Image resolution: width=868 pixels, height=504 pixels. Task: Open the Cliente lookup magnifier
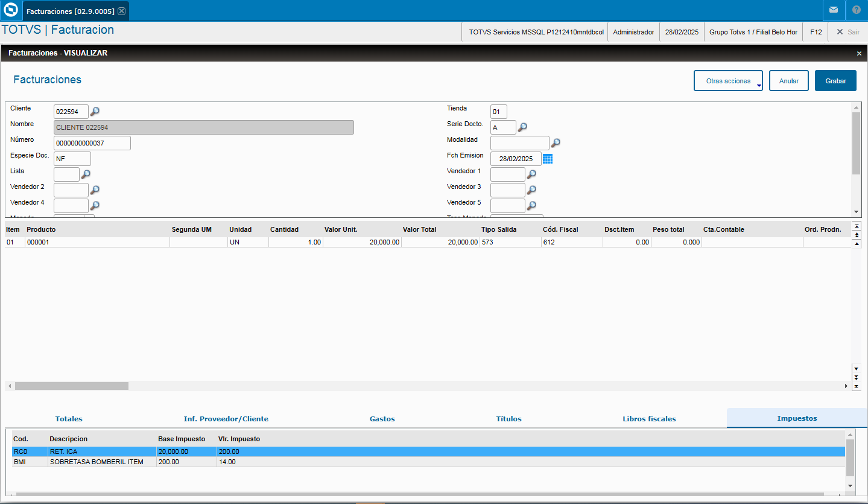95,112
